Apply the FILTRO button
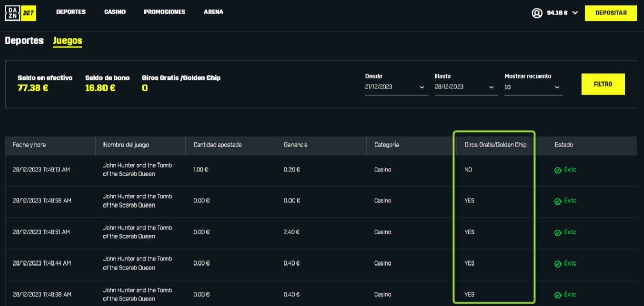Image resolution: width=644 pixels, height=306 pixels. coord(603,84)
